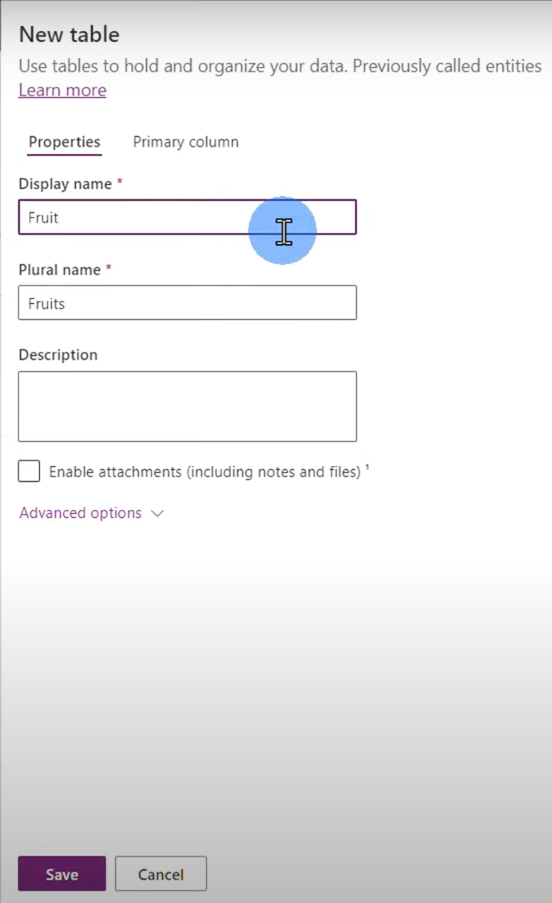Viewport: 552px width, 903px height.
Task: Click the footnote superscript after attachments label
Action: click(x=367, y=467)
